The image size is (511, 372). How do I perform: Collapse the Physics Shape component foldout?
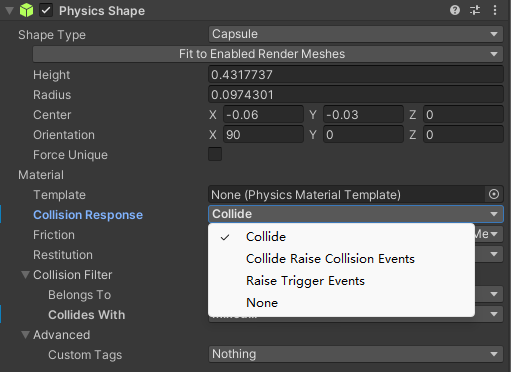pos(9,11)
